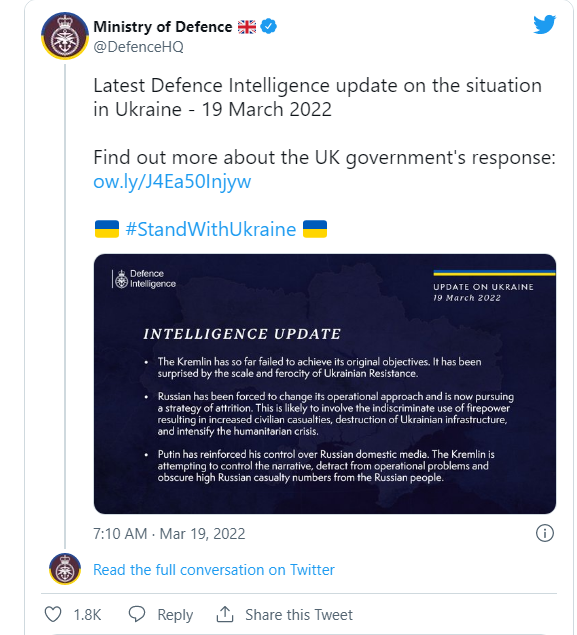
Task: Open the Ministry of Defence profile avatar
Action: point(65,36)
